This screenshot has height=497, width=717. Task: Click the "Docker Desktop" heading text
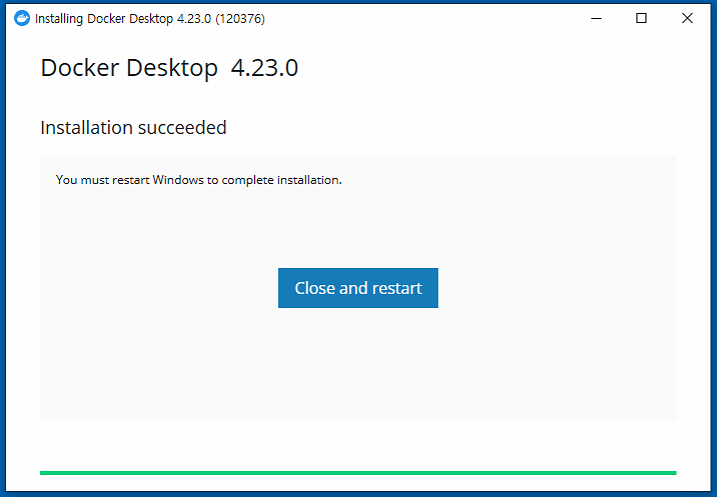[x=129, y=68]
